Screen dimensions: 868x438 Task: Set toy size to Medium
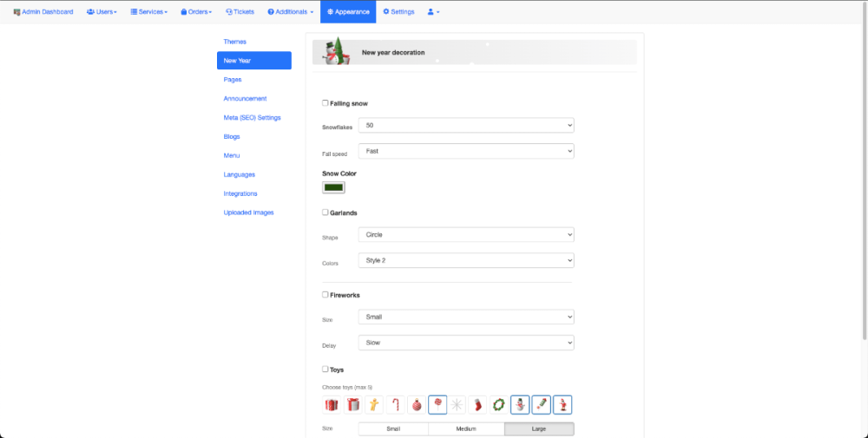click(466, 428)
